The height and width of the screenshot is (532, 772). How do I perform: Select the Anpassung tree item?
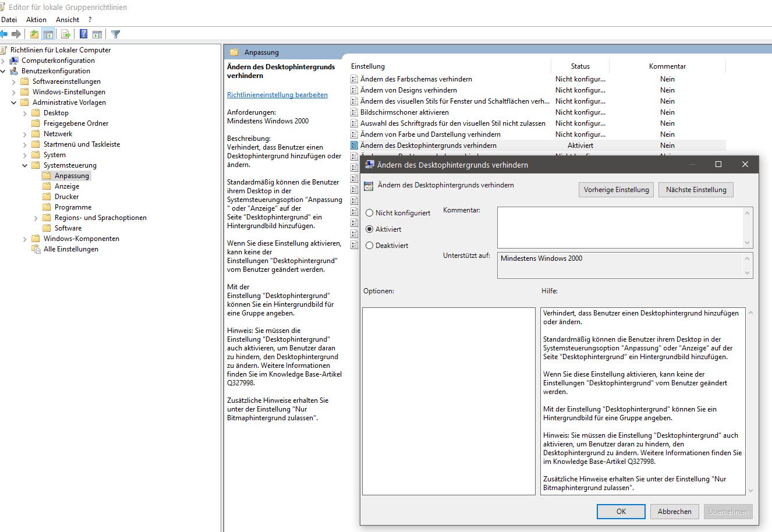point(72,176)
